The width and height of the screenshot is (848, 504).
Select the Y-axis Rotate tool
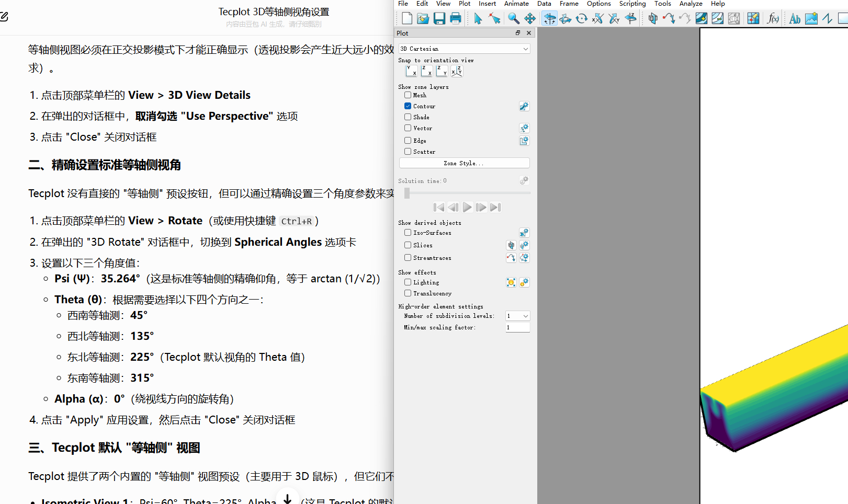click(x=614, y=19)
